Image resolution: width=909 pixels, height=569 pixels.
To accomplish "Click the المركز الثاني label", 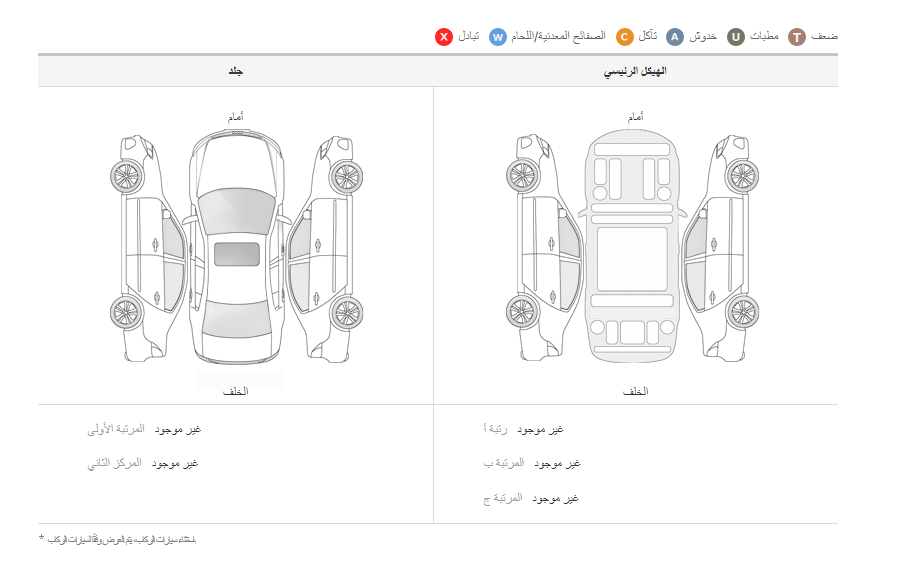I will (114, 464).
